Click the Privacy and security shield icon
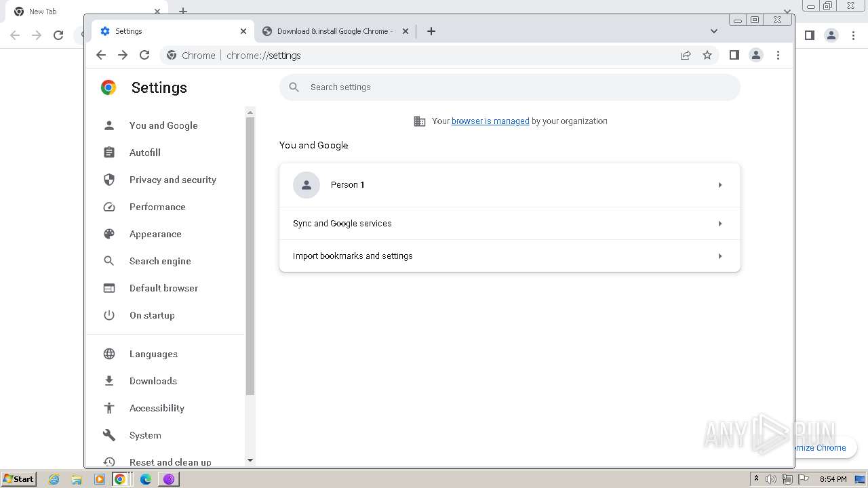Viewport: 868px width, 488px height. 108,180
